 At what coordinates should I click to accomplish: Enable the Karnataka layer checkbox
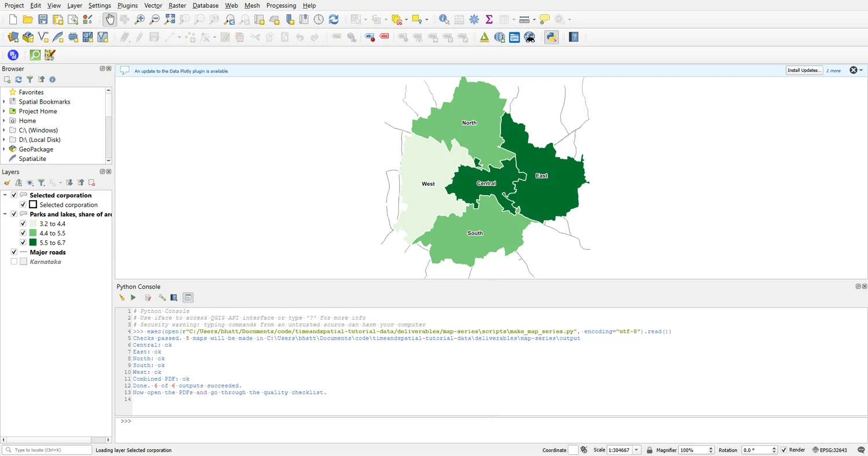[14, 262]
